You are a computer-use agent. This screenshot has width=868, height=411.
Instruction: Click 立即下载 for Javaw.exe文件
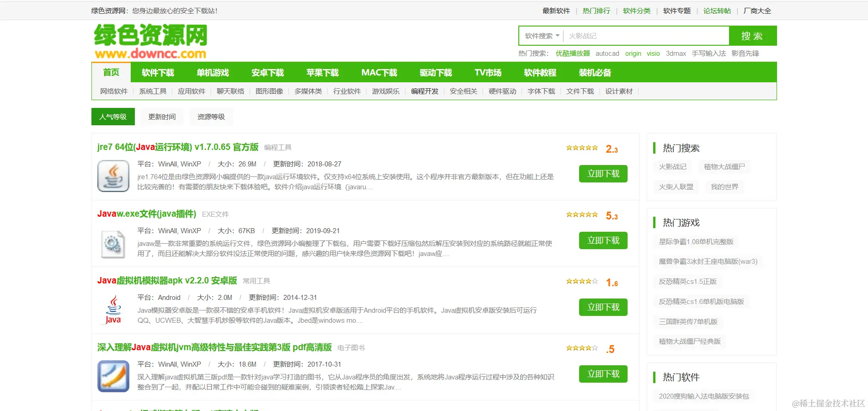pos(603,240)
